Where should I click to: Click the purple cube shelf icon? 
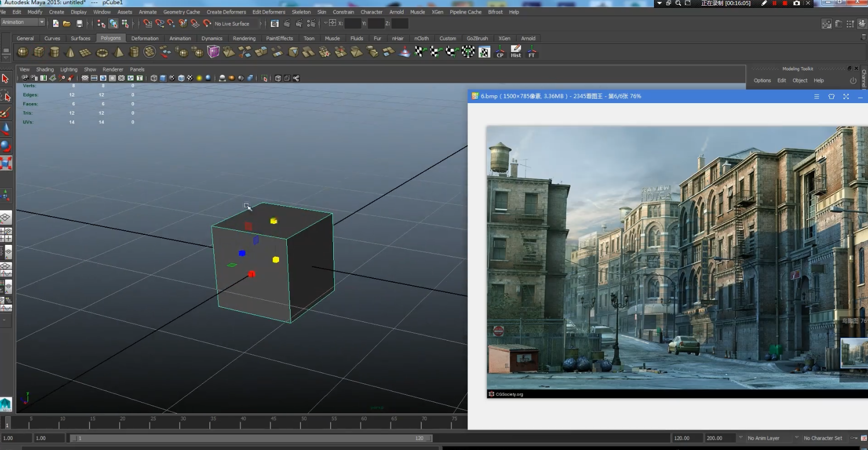tap(213, 52)
